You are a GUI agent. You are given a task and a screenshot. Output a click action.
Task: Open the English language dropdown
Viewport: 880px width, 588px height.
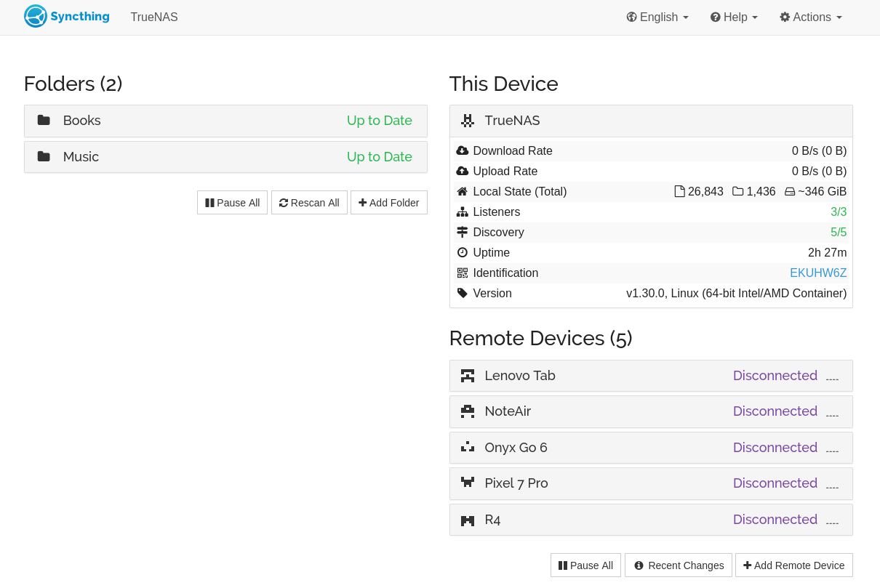click(x=657, y=17)
